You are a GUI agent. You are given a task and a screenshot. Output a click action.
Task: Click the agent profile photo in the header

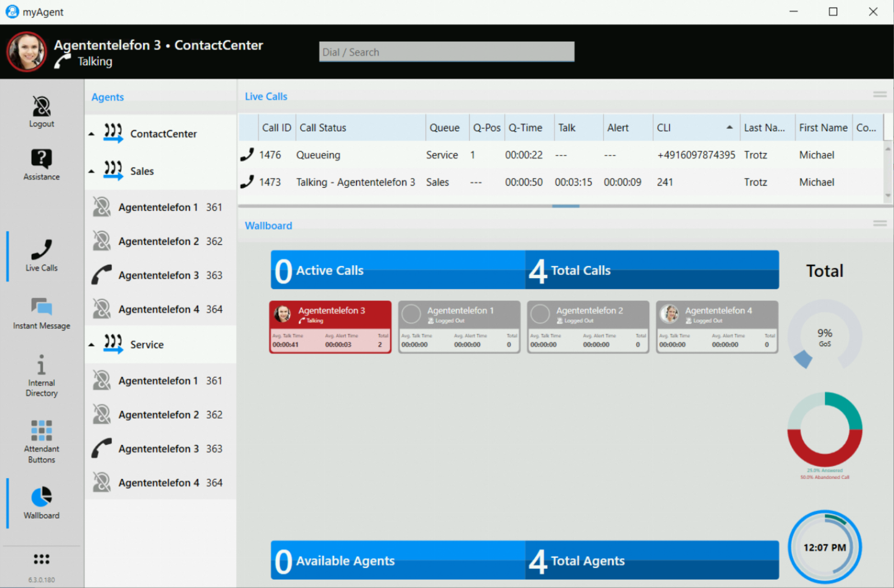tap(27, 52)
